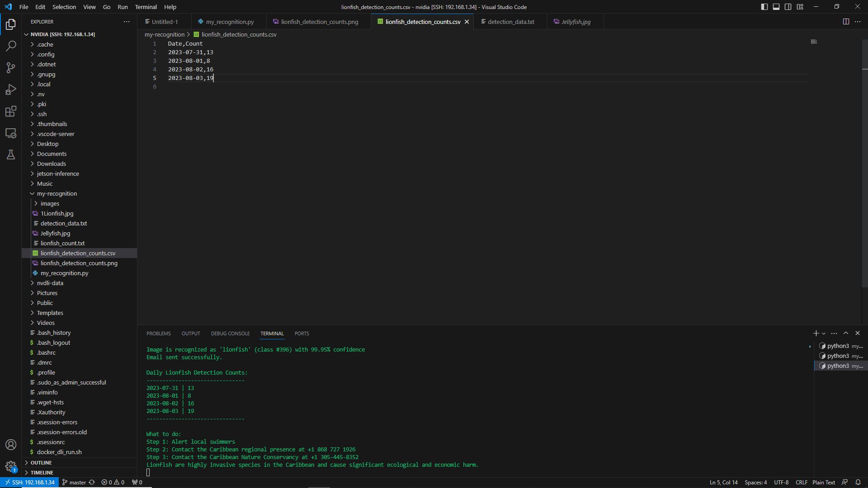Viewport: 868px width, 488px height.
Task: Click the editor vertical scrollbar
Action: (x=865, y=163)
